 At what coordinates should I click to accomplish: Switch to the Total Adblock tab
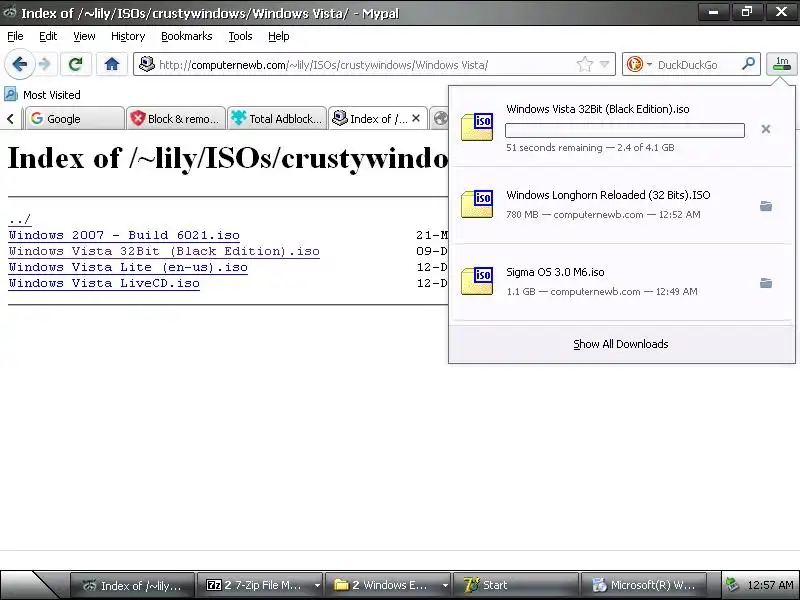[277, 118]
